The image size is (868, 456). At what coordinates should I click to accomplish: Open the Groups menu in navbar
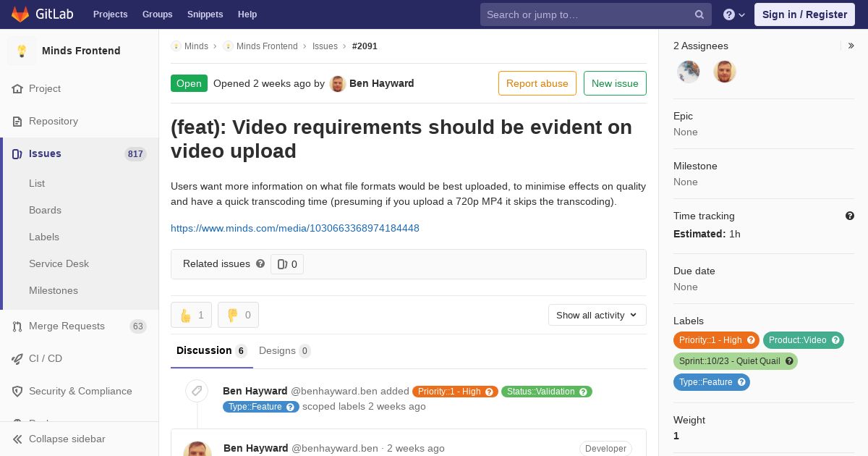click(157, 14)
